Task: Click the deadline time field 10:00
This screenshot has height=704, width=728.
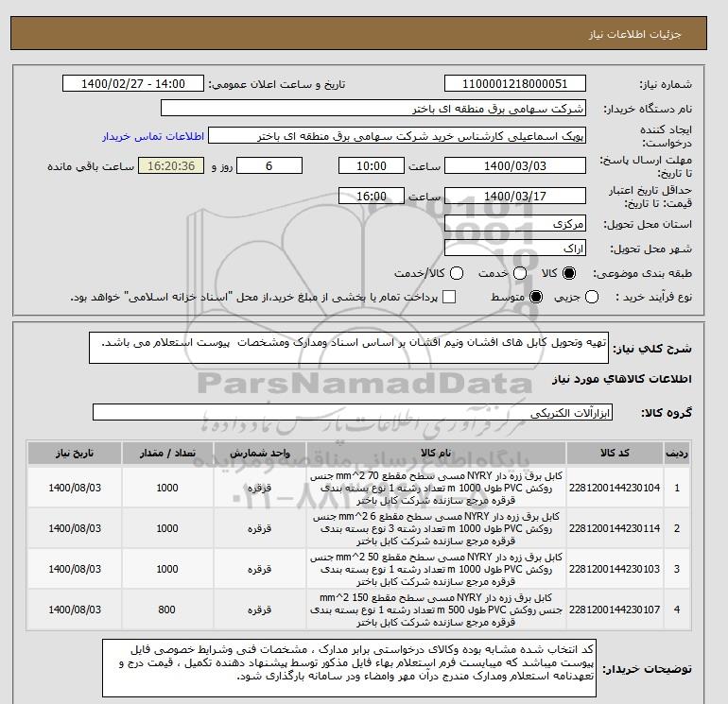Action: pos(372,165)
